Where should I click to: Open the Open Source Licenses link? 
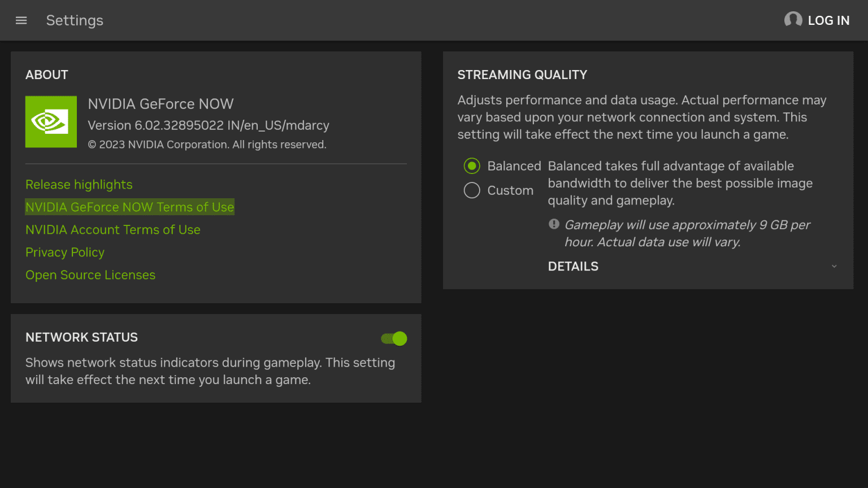click(90, 275)
